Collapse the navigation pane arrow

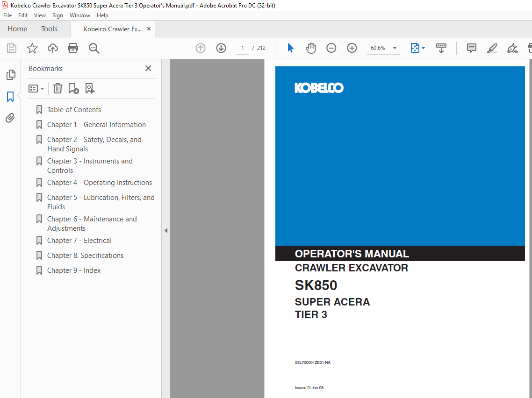click(166, 230)
